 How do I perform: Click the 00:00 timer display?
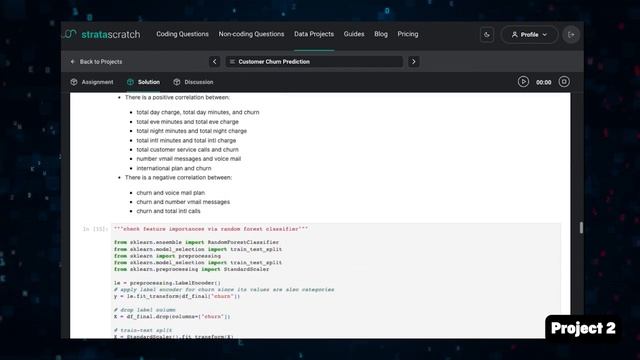(x=544, y=82)
